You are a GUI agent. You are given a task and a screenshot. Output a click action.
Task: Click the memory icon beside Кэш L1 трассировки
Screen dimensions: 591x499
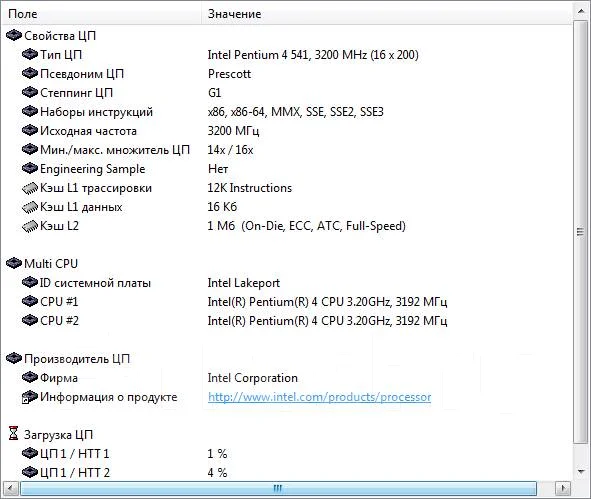click(30, 188)
